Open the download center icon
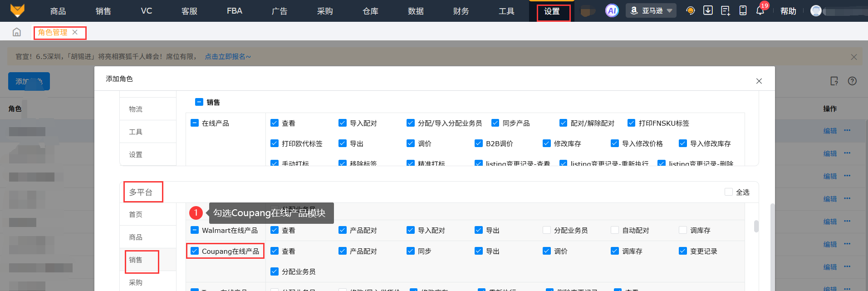Viewport: 868px width, 291px height. click(708, 10)
